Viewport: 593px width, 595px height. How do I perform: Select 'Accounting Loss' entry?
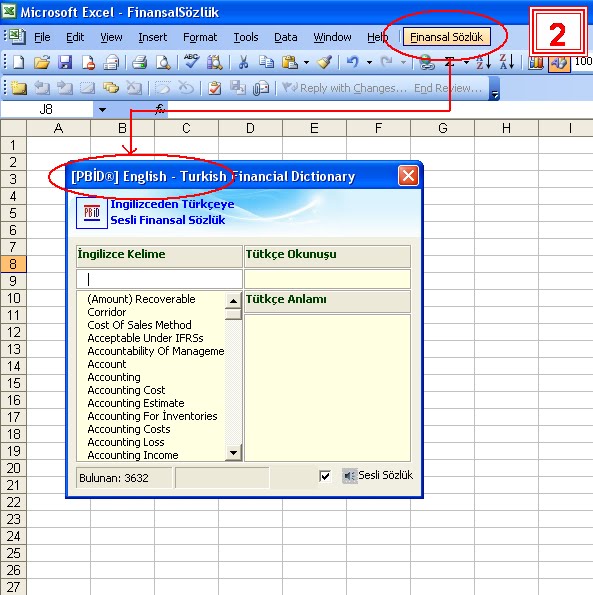coord(126,442)
